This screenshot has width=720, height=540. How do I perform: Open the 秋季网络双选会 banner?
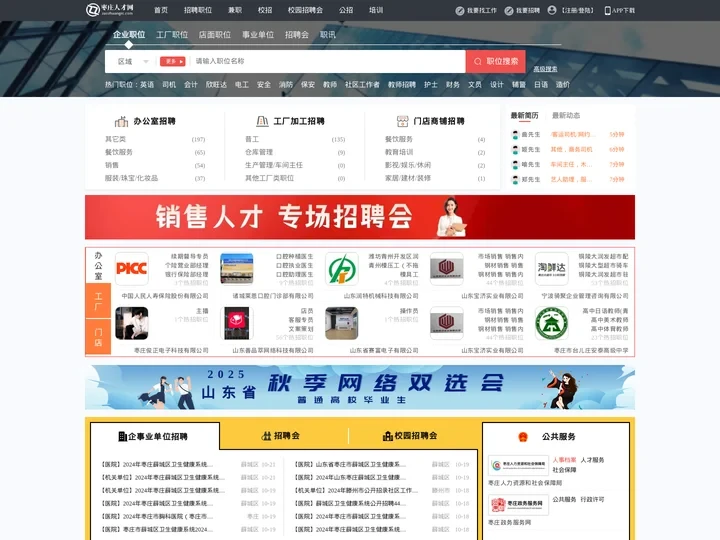coord(360,388)
